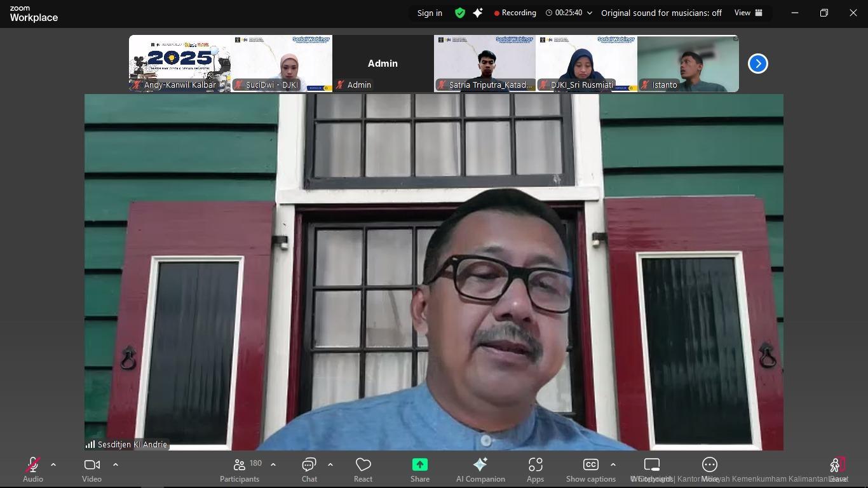Expand the meeting timer dropdown chevron
This screenshot has width=868, height=488.
click(x=590, y=13)
